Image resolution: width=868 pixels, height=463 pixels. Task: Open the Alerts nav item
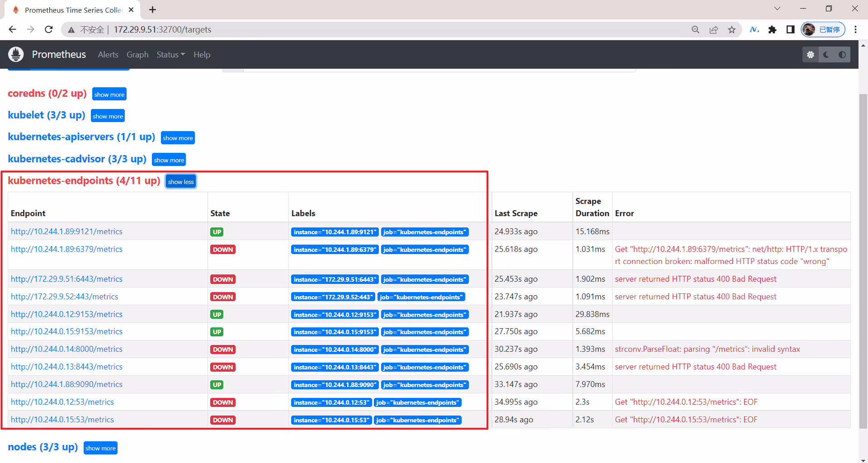pyautogui.click(x=108, y=55)
